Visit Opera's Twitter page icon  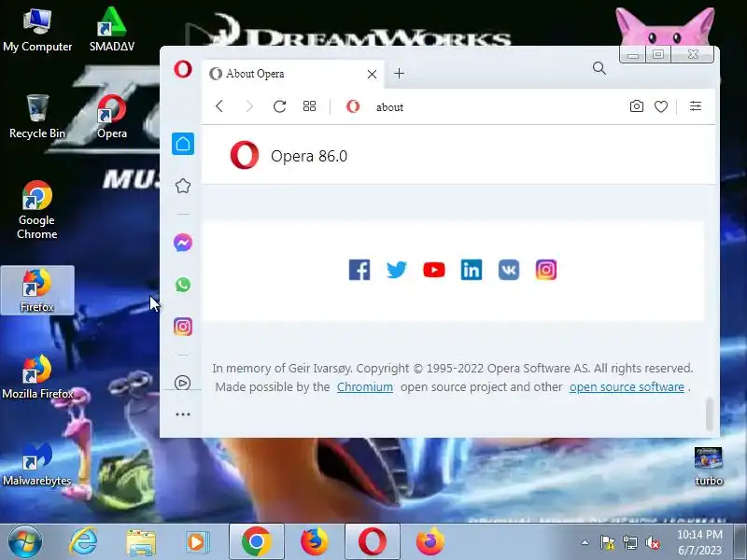pos(396,270)
